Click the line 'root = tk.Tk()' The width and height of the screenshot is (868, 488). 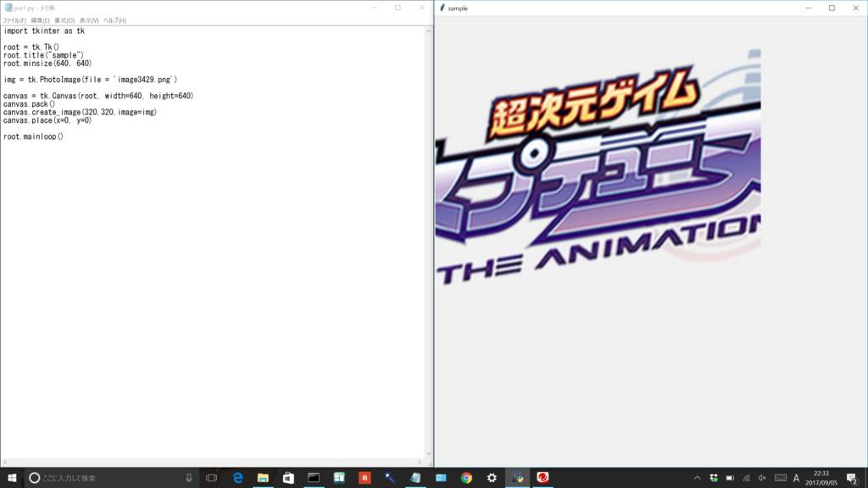[x=31, y=47]
